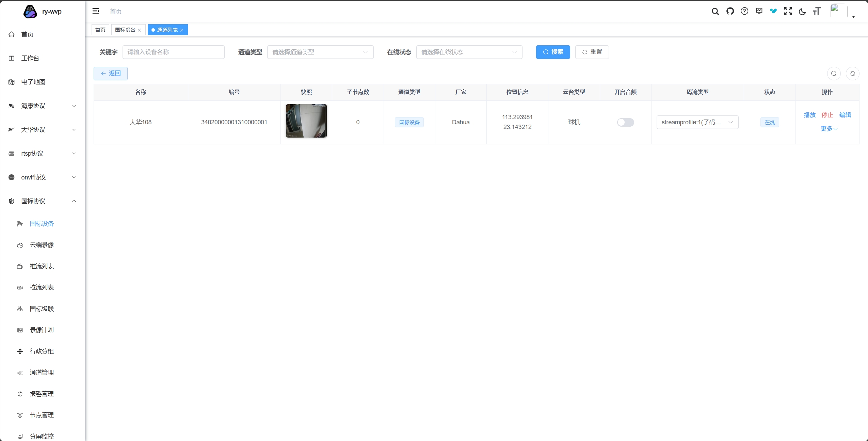Switch to dark mode moon icon
868x441 pixels.
(x=802, y=12)
